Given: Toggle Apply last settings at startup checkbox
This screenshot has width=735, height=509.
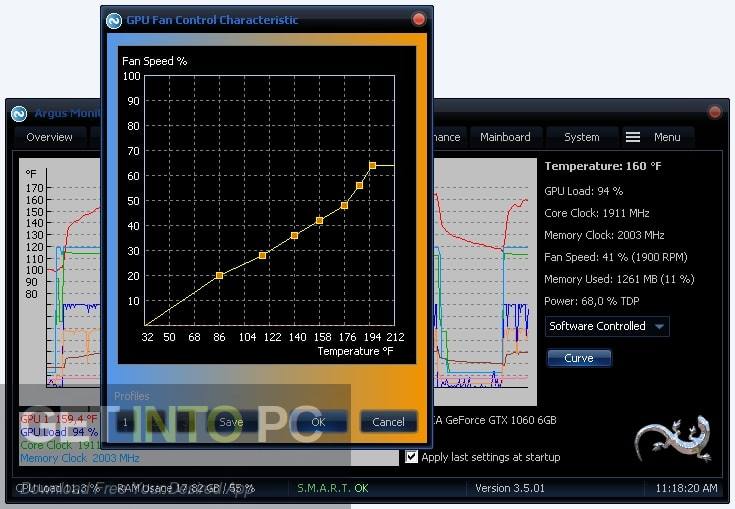Looking at the screenshot, I should 411,457.
